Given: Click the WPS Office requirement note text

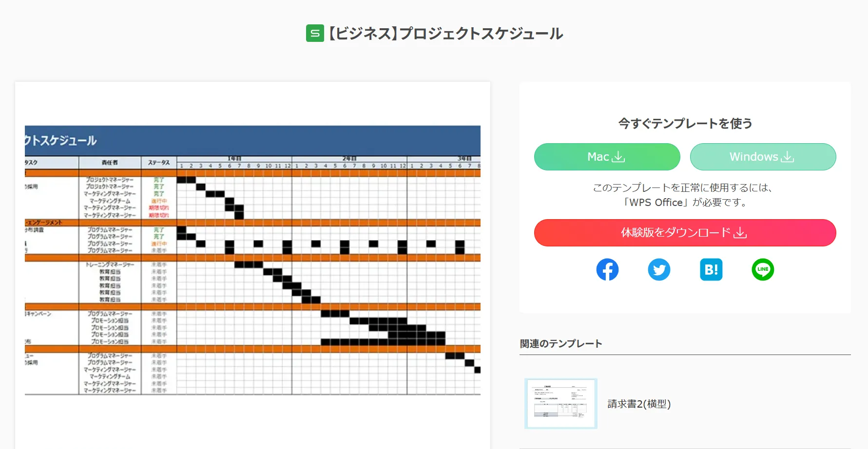Looking at the screenshot, I should [x=685, y=195].
